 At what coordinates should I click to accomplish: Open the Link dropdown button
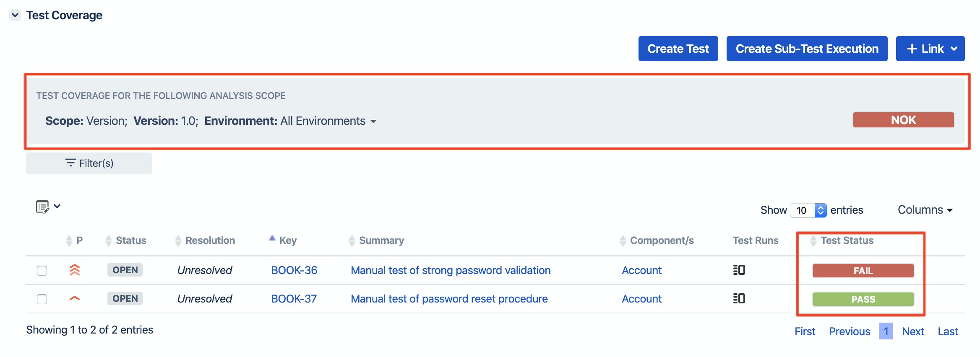click(930, 49)
